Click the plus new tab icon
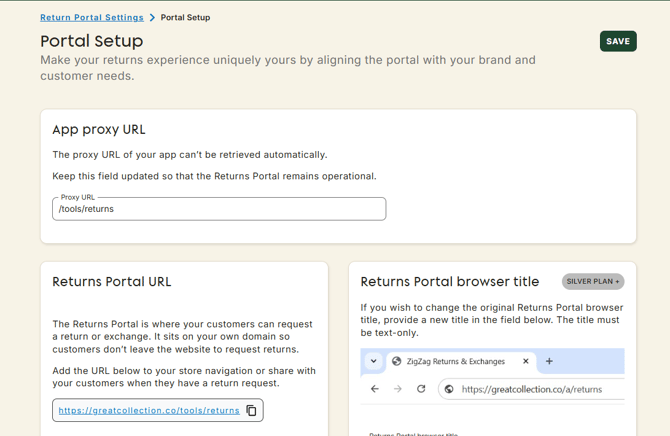 coord(549,361)
